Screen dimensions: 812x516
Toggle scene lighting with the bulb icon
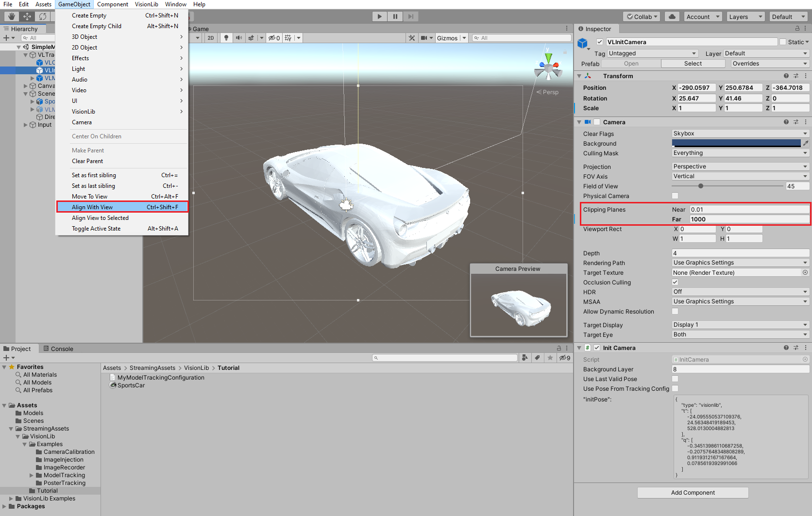(226, 37)
